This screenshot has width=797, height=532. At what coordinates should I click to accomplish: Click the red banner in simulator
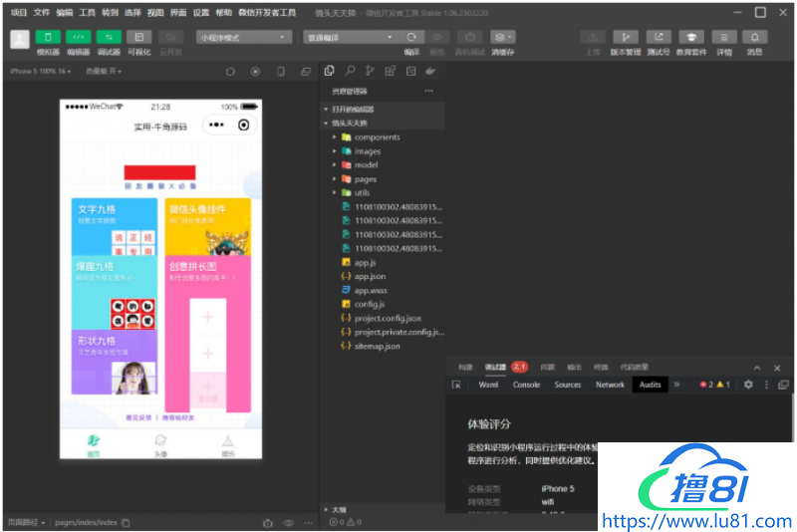[x=159, y=172]
